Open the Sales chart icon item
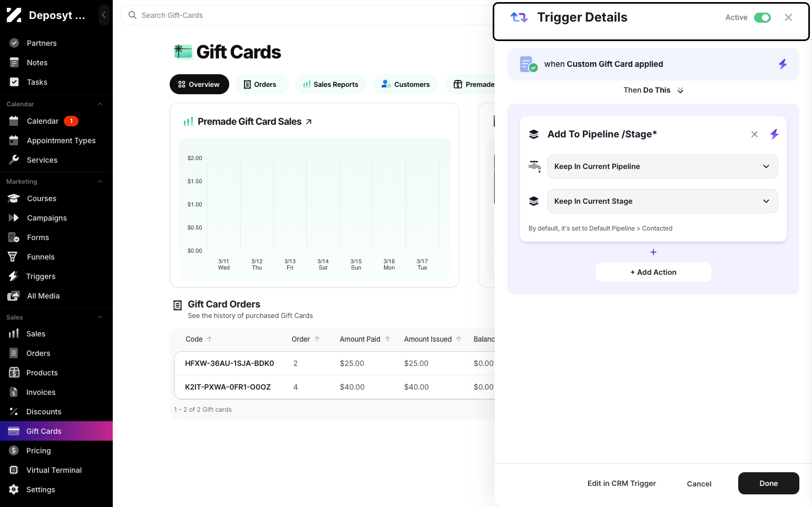 pyautogui.click(x=14, y=334)
